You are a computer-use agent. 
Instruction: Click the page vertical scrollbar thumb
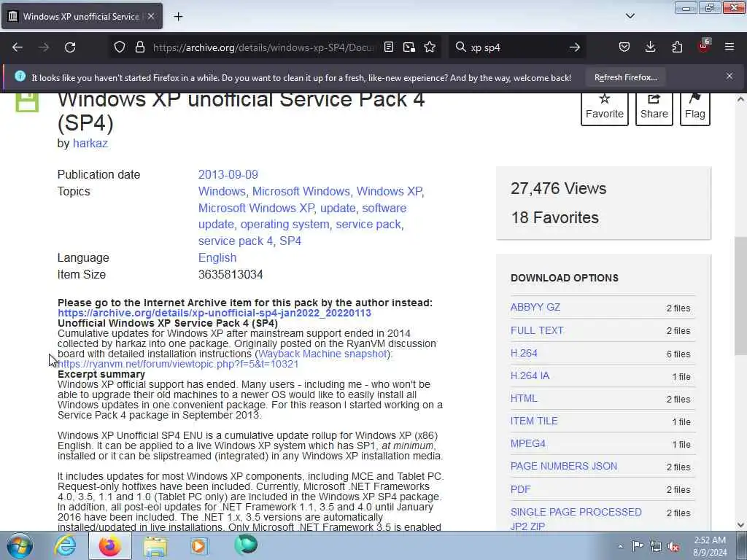[740, 295]
